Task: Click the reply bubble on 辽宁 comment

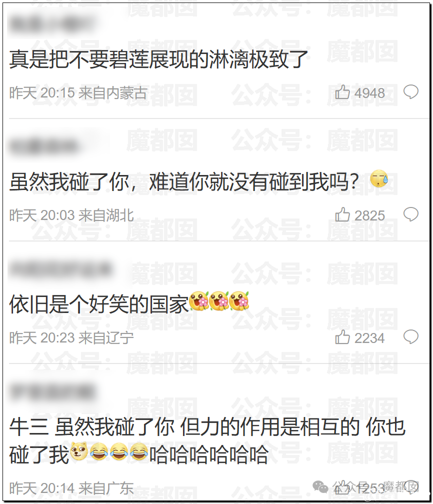Action: 411,337
